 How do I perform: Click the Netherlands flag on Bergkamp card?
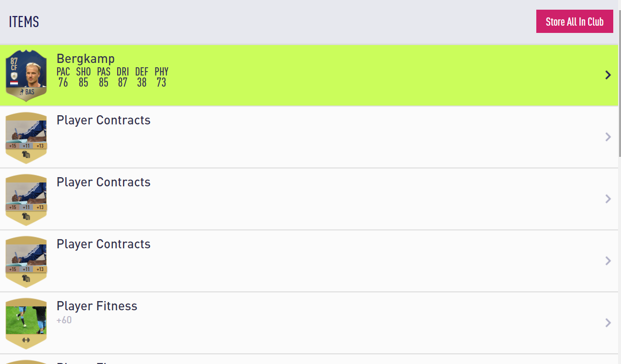(14, 83)
